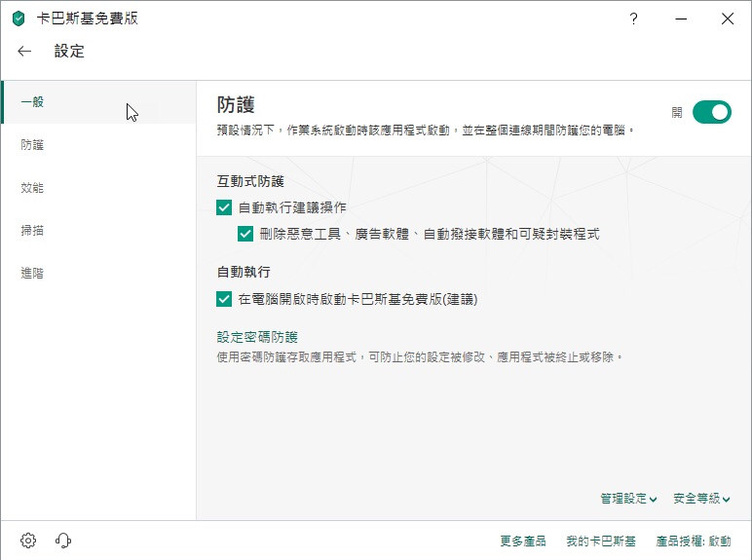Expand the 管理設定 dropdown
The height and width of the screenshot is (560, 752).
click(628, 499)
